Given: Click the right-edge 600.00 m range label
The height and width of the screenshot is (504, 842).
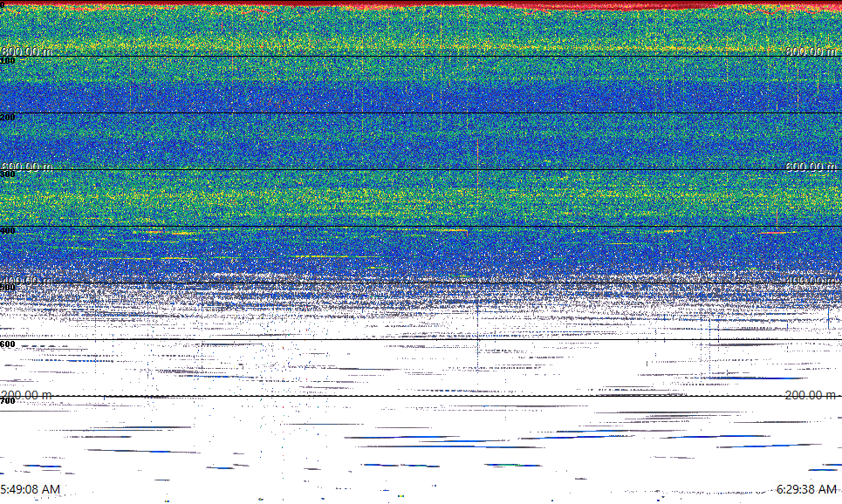Looking at the screenshot, I should pyautogui.click(x=811, y=167).
